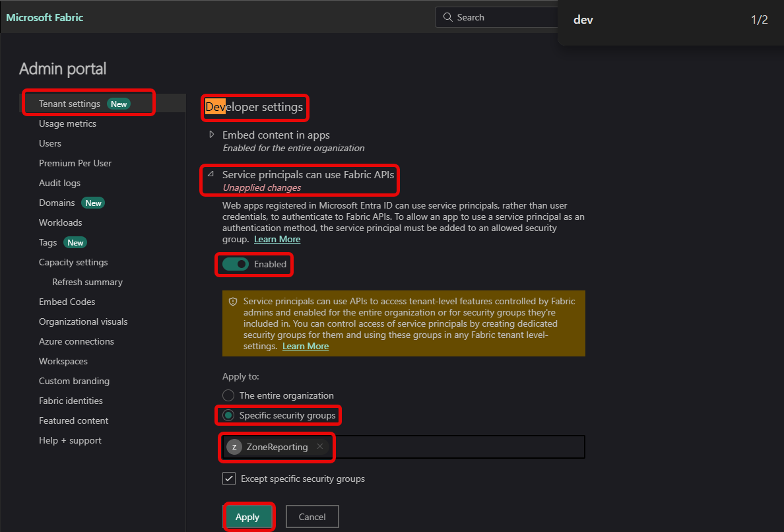Open Tenant settings in sidebar

pyautogui.click(x=69, y=104)
